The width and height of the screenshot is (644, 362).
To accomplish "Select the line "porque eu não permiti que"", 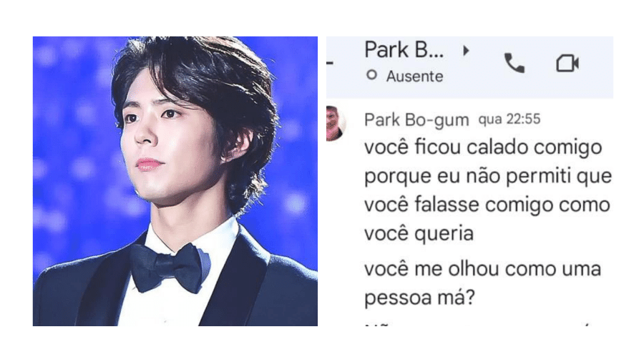I will 488,177.
